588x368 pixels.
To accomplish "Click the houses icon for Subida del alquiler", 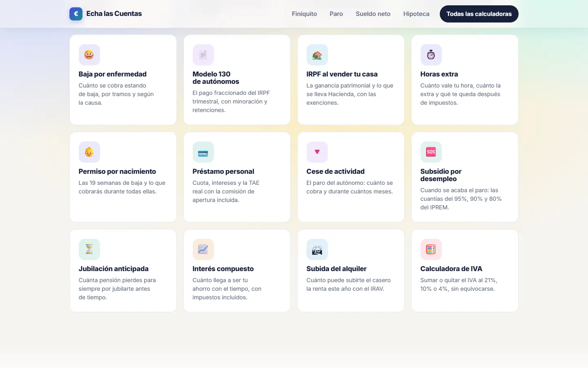I will click(317, 249).
